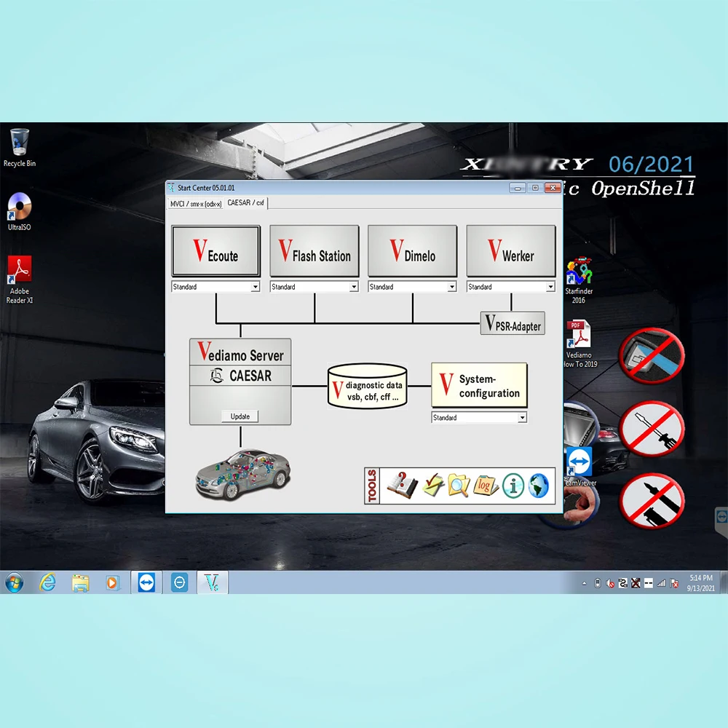The width and height of the screenshot is (728, 728).
Task: Click the car diagram image
Action: [243, 475]
